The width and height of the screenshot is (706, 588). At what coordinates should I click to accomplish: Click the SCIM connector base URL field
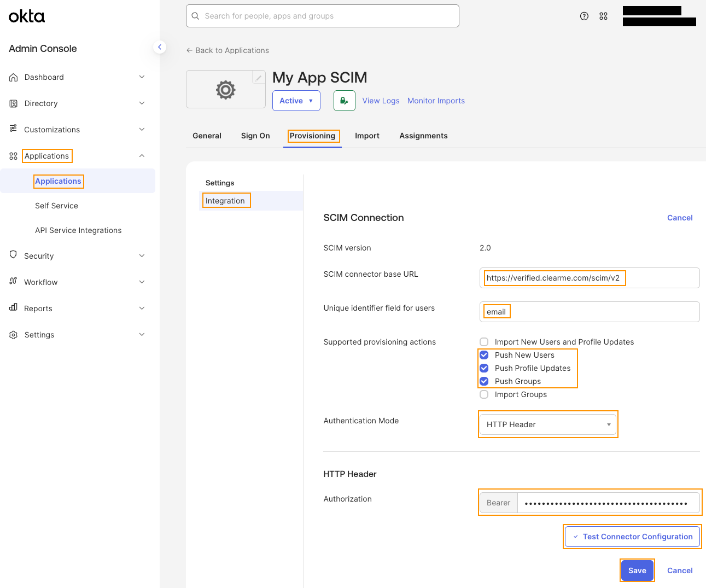click(x=590, y=278)
